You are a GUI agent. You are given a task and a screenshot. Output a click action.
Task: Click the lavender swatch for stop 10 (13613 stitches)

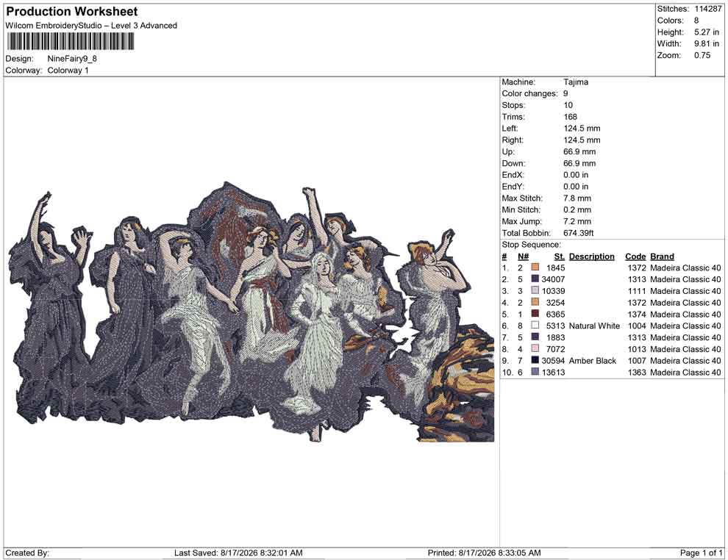pyautogui.click(x=535, y=372)
